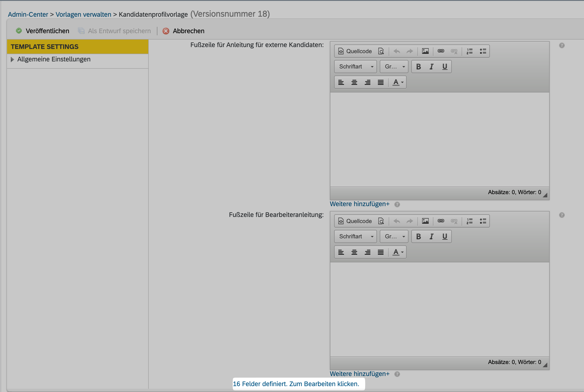Click the Veröffentlichen button
The image size is (584, 392).
(x=43, y=31)
